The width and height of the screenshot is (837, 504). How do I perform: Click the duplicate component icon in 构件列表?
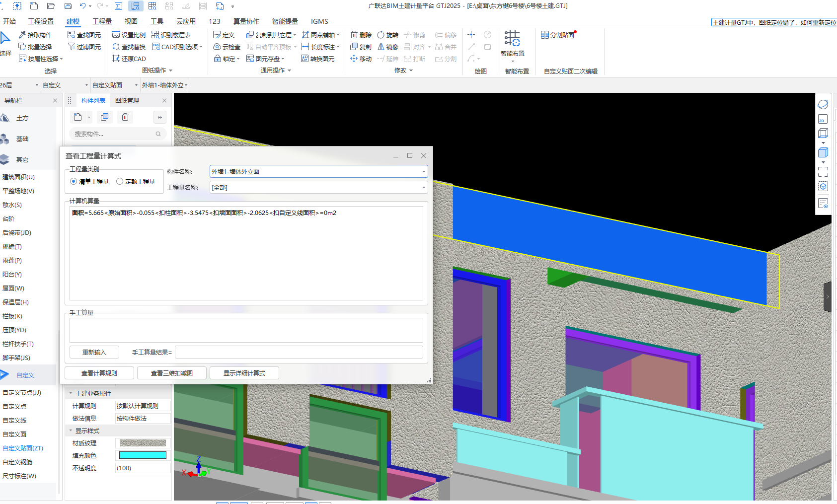tap(104, 117)
